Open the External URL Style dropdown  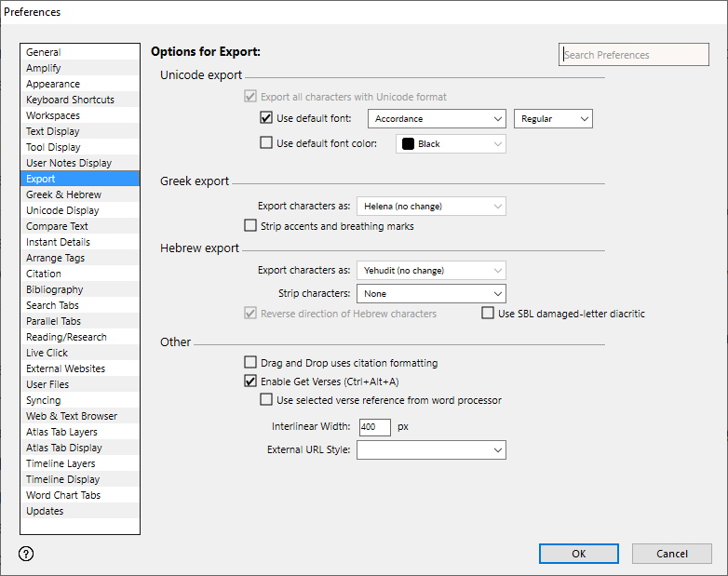(431, 450)
